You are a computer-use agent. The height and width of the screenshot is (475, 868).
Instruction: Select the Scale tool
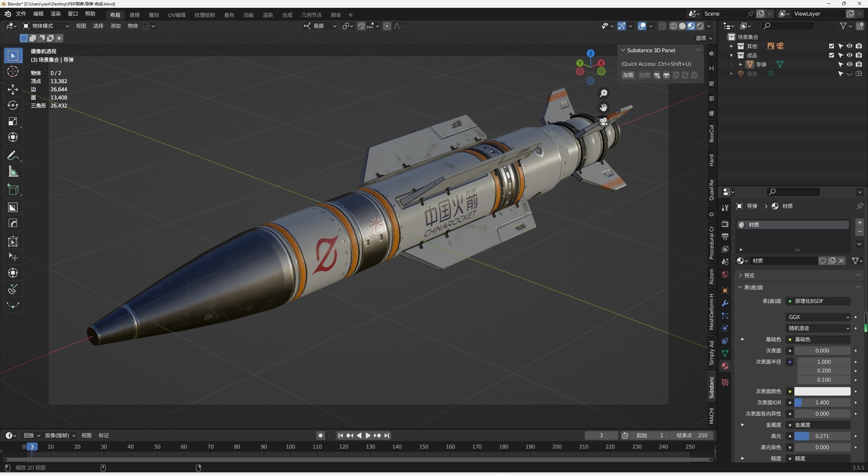13,121
